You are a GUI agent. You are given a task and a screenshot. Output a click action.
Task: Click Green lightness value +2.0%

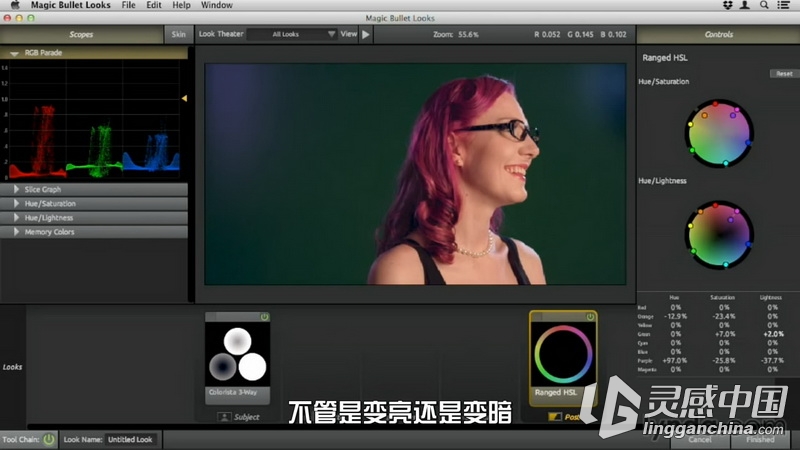click(773, 334)
